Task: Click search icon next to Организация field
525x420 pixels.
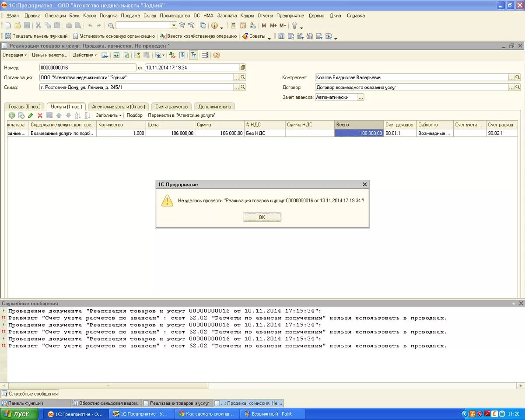Action: tap(243, 77)
